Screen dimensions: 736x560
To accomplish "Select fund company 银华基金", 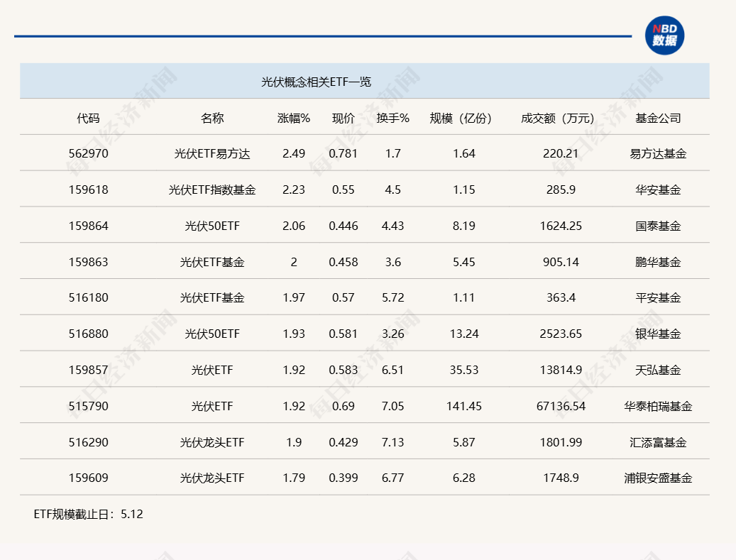I will (658, 334).
